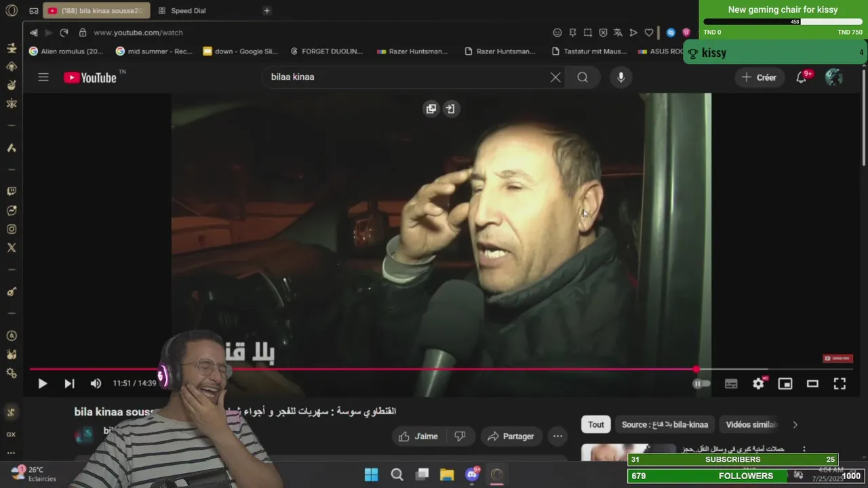Open a new browser tab
Image resolution: width=868 pixels, height=488 pixels.
tap(267, 11)
